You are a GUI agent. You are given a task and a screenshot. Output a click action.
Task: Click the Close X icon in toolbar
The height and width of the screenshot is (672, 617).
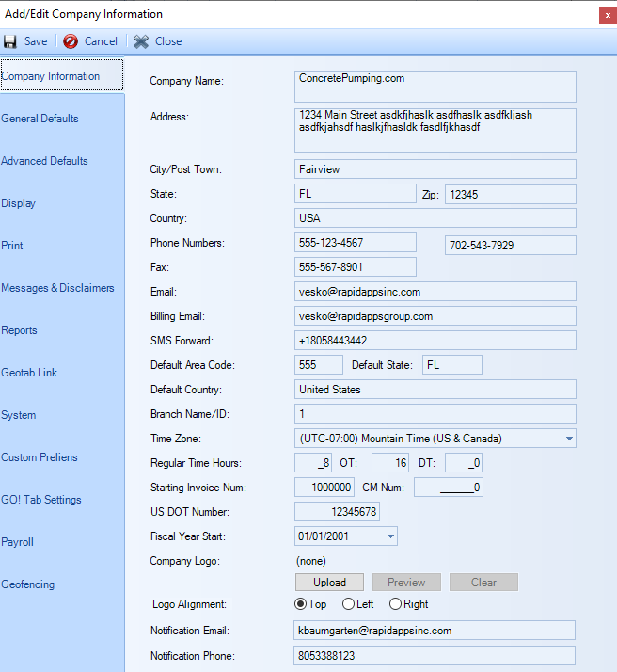pyautogui.click(x=141, y=41)
